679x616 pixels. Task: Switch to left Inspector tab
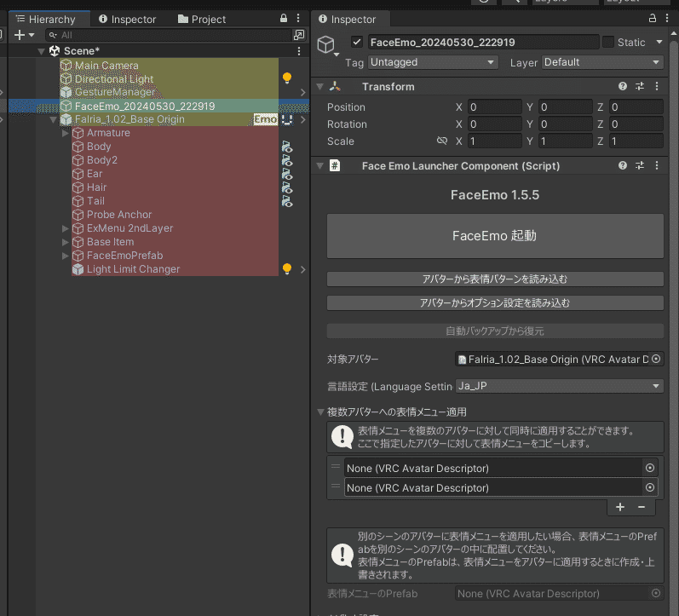127,20
